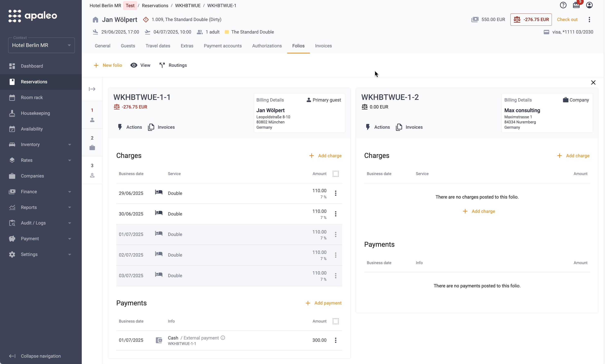Click Add payment in folio WKHBTWUE-1-1
The height and width of the screenshot is (364, 605).
click(323, 303)
